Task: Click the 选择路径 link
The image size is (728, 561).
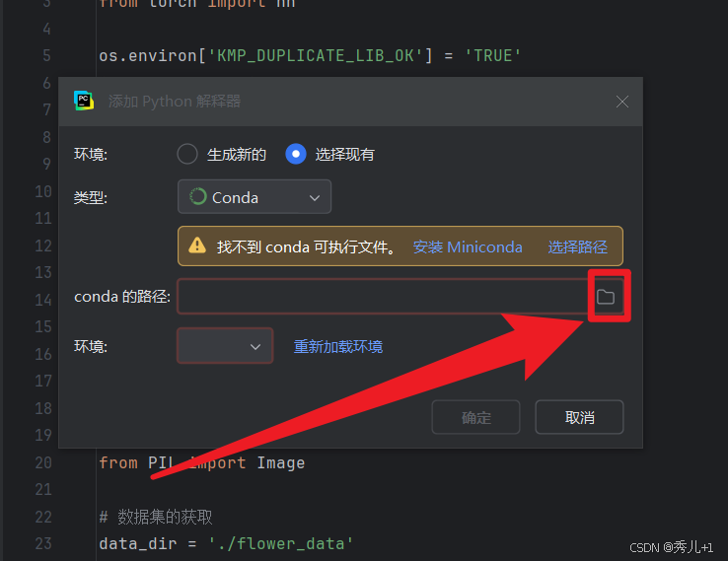Action: 578,246
